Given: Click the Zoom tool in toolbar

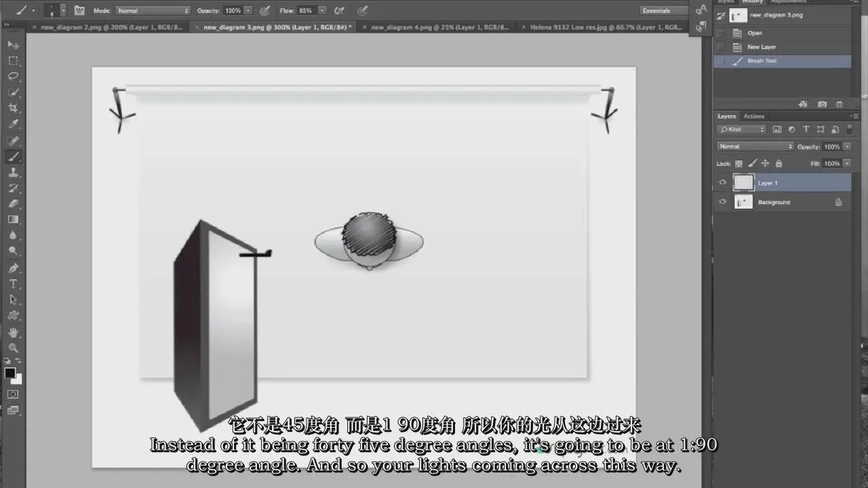Looking at the screenshot, I should pos(13,348).
